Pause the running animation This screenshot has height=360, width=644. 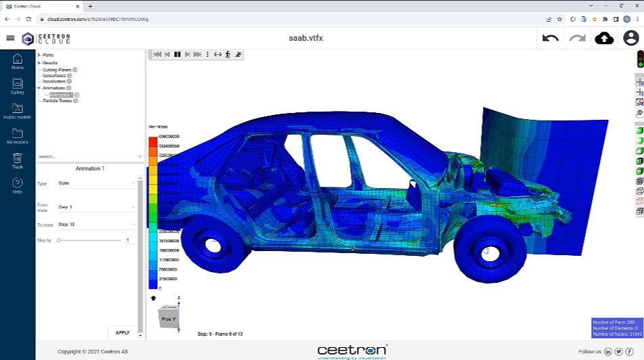(177, 54)
